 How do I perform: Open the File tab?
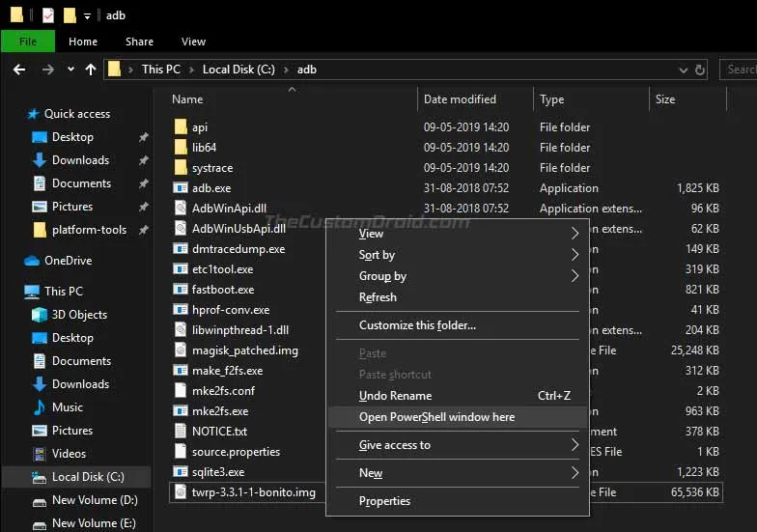(28, 42)
